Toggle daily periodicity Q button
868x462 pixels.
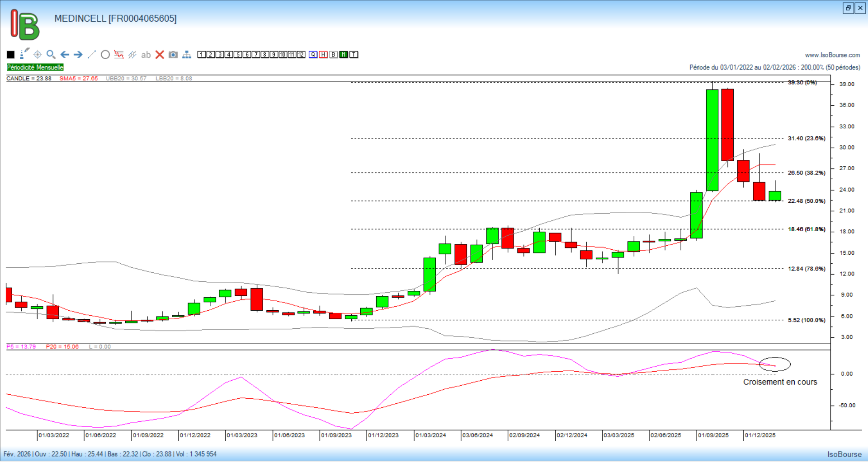[313, 55]
